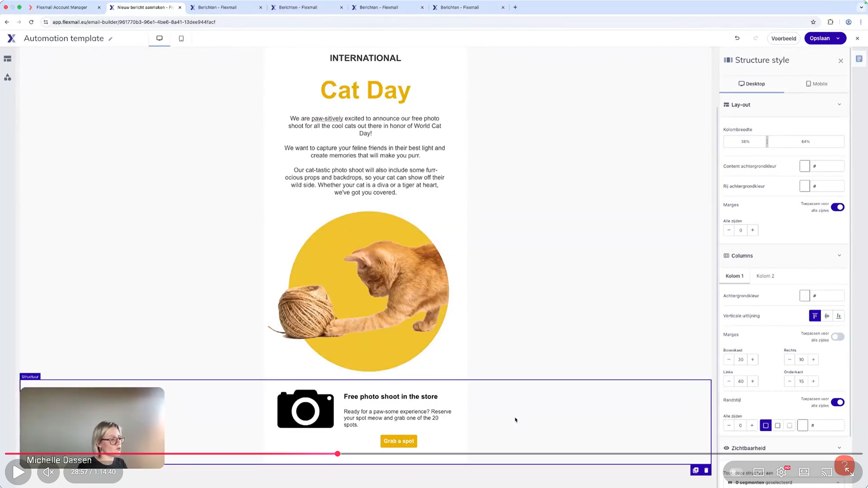Open the shapes/content blocks sidebar icon
Screen dimensions: 868x488
[7, 77]
